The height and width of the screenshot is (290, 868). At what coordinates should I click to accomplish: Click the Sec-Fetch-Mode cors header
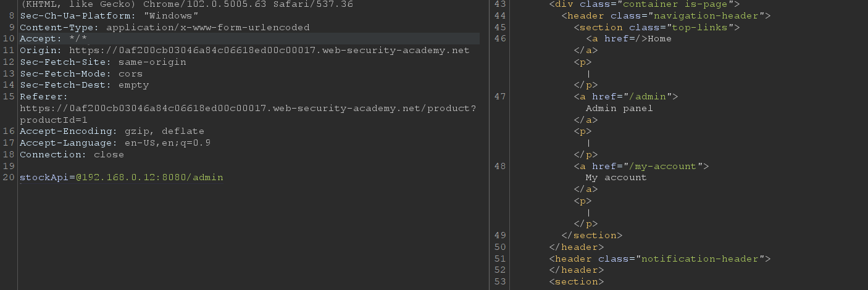81,73
